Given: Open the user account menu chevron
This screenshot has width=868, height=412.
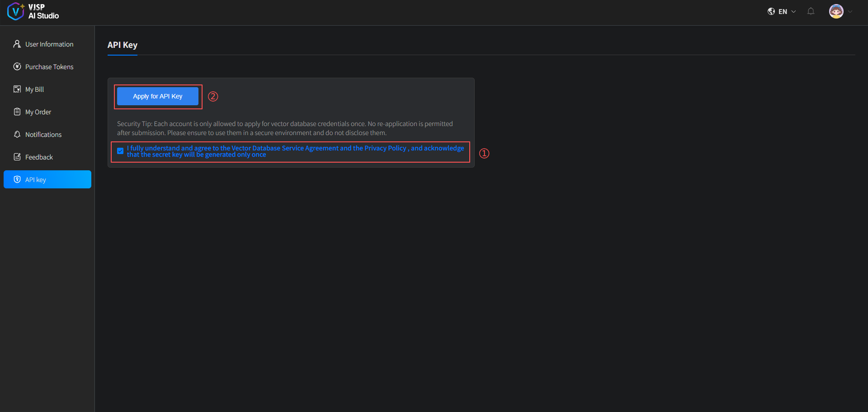Looking at the screenshot, I should coord(850,12).
